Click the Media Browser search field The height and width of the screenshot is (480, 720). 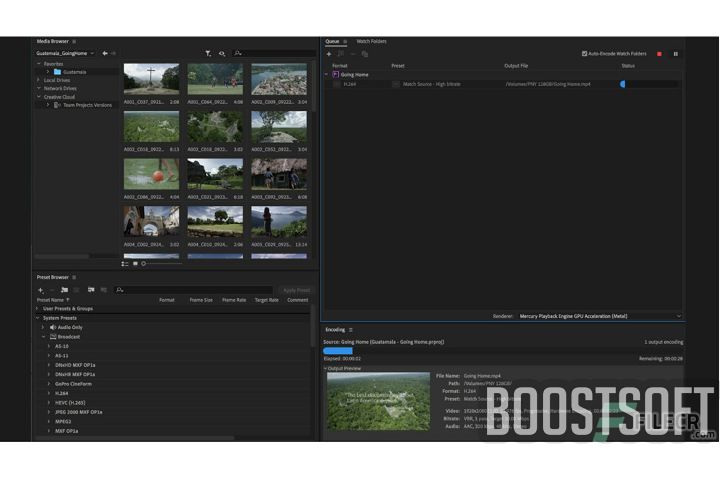pos(274,53)
